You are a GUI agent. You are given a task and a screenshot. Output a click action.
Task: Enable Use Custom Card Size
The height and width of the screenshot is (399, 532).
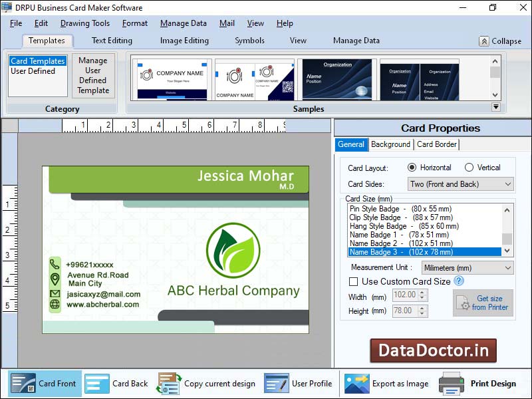coord(354,281)
